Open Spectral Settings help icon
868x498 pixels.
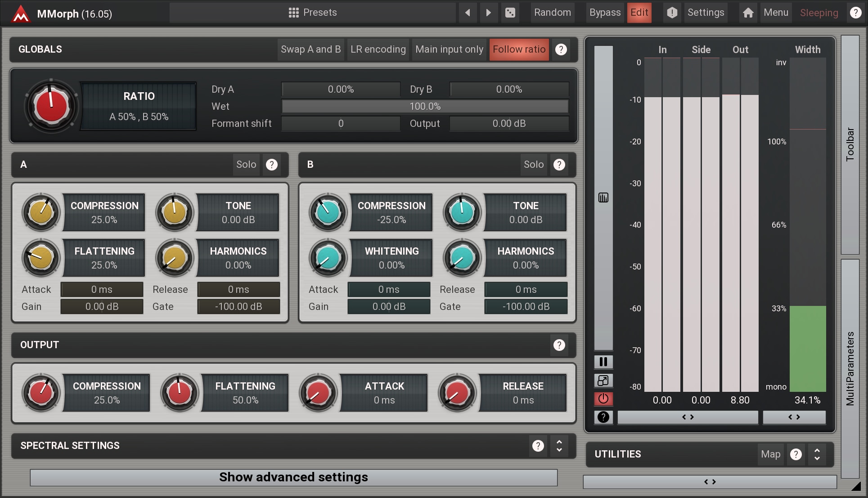538,446
